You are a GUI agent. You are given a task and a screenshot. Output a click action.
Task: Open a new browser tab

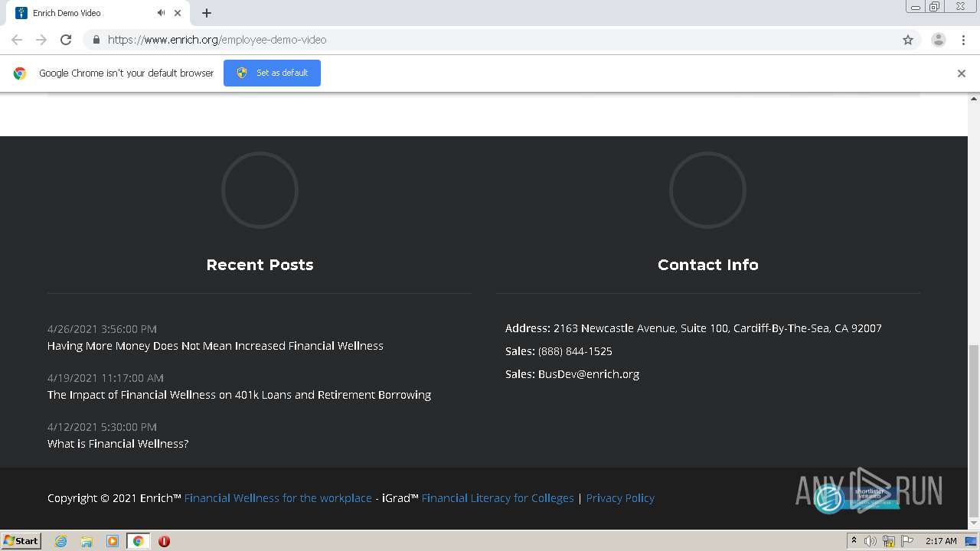(207, 13)
